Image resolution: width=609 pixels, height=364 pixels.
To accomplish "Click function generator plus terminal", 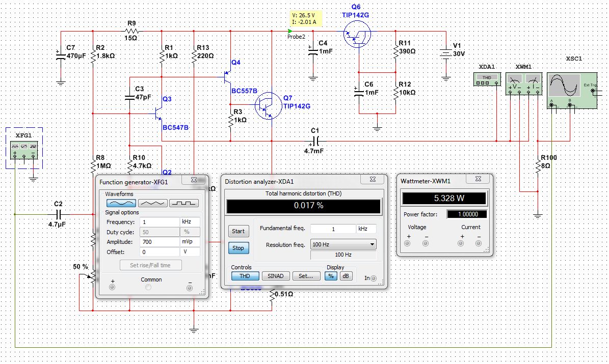I will (112, 288).
